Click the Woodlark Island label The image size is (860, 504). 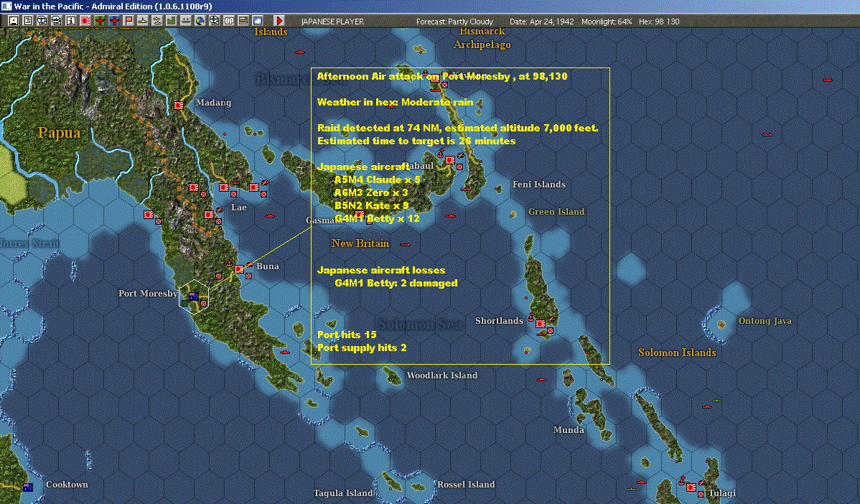[x=442, y=375]
